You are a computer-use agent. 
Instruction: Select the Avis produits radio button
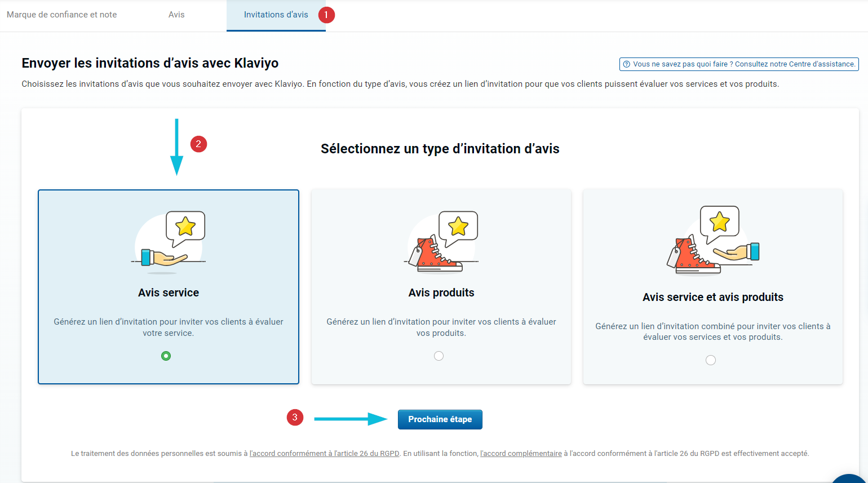tap(439, 356)
